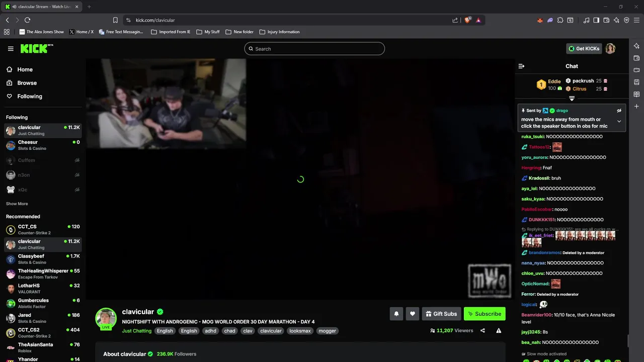Click the Get KICKs button
This screenshot has height=362, width=644.
[584, 49]
